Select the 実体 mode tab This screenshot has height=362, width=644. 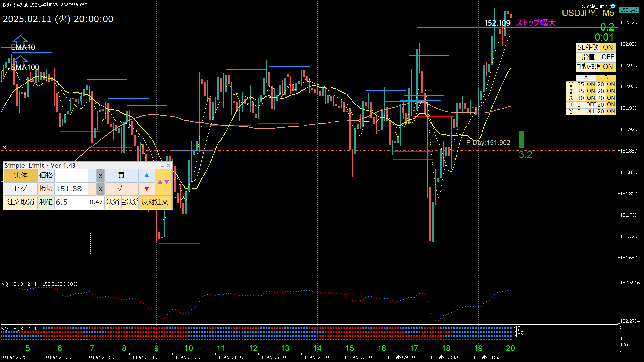click(x=21, y=175)
